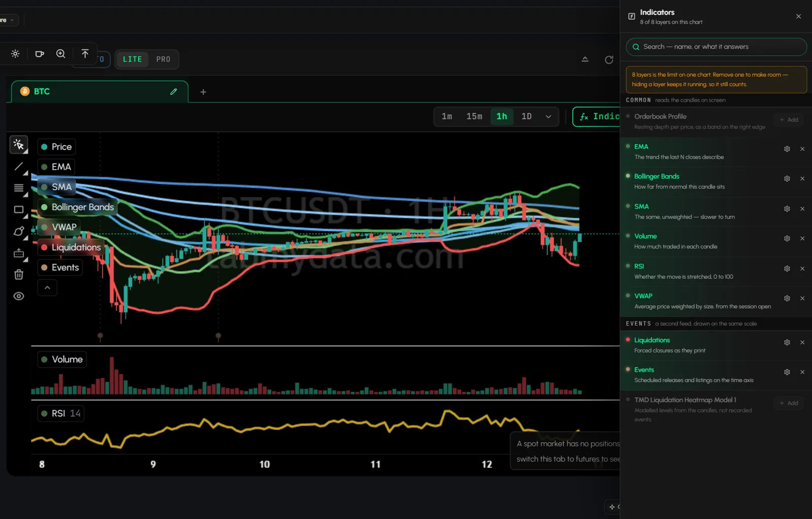Toggle drawings visibility eye icon
Image resolution: width=812 pixels, height=519 pixels.
tap(19, 296)
